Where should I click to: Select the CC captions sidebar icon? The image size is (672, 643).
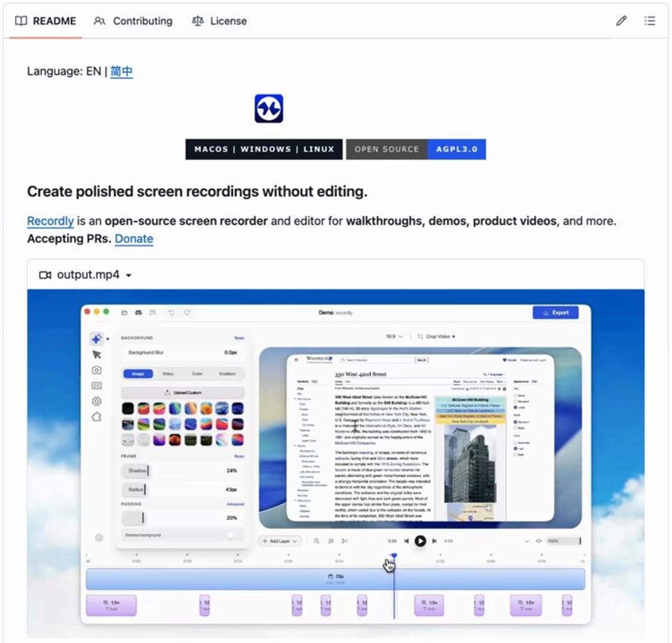pos(96,385)
